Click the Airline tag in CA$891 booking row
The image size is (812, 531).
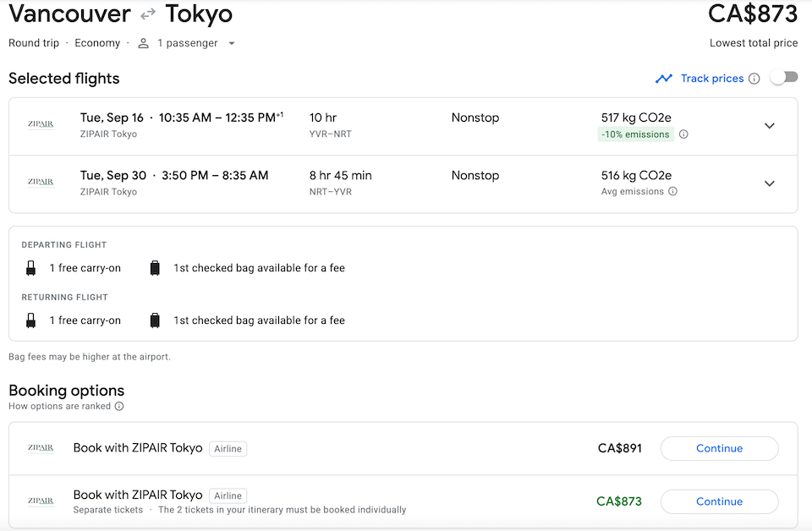[228, 449]
